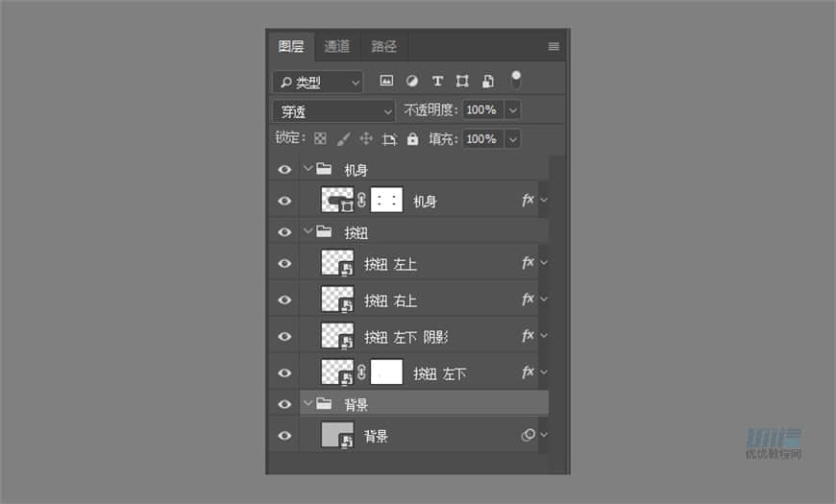The height and width of the screenshot is (504, 836).
Task: Click the 按钮 右上 layer name
Action: pyautogui.click(x=390, y=301)
